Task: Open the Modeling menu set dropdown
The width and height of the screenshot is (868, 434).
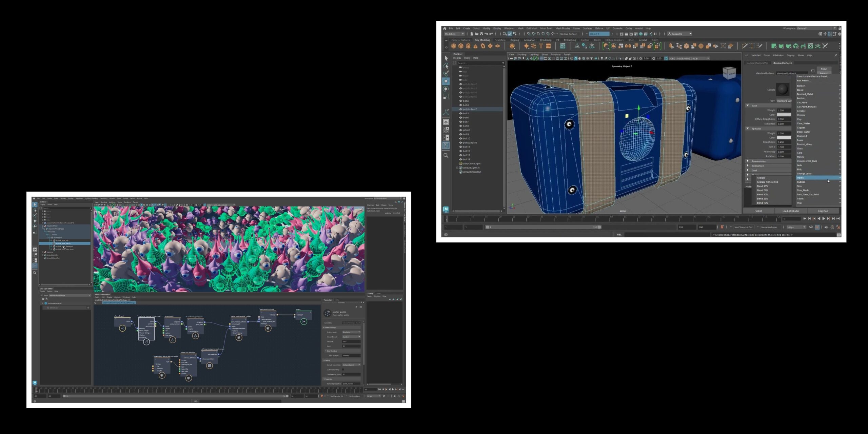Action: tap(454, 34)
